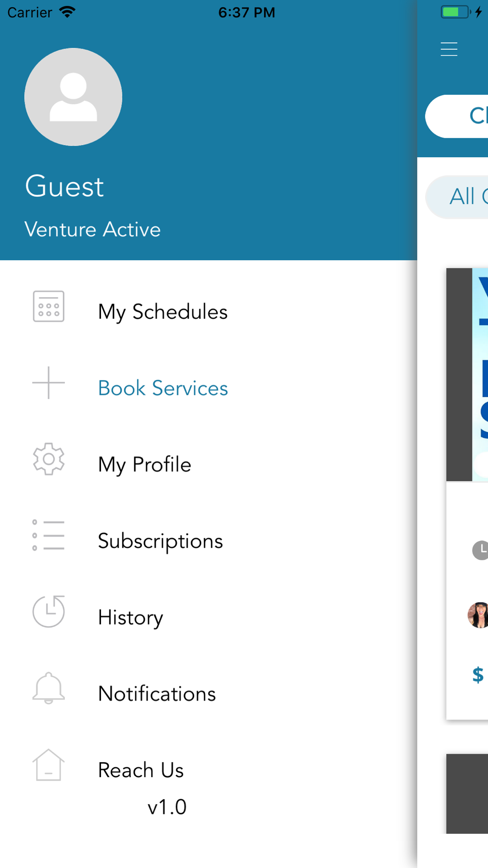488x868 pixels.
Task: Tap the Guest profile avatar picture
Action: coord(73,97)
